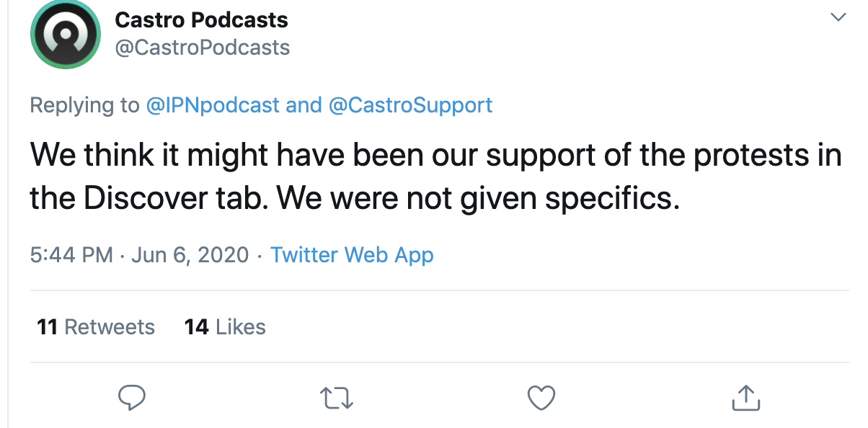View the 14 Likes list

click(x=225, y=327)
